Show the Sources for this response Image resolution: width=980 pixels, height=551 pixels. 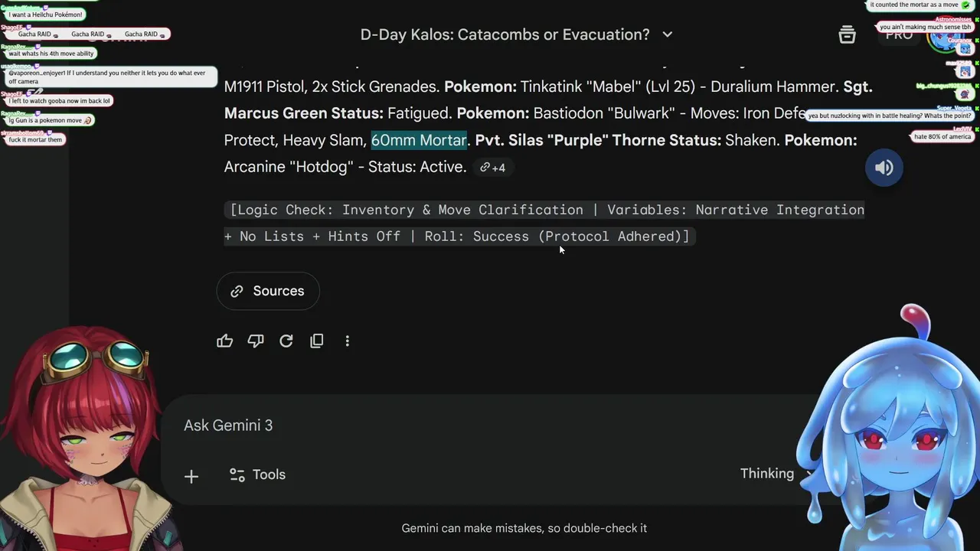click(x=268, y=291)
